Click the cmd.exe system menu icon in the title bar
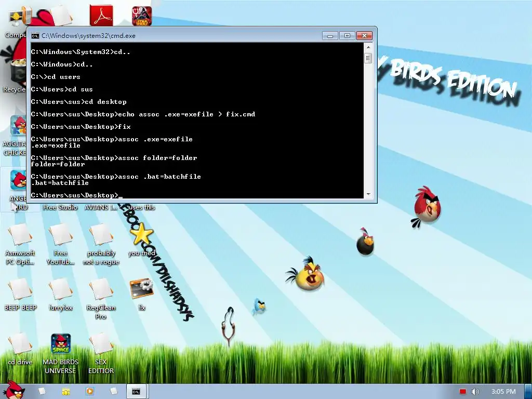532x399 pixels. point(35,36)
